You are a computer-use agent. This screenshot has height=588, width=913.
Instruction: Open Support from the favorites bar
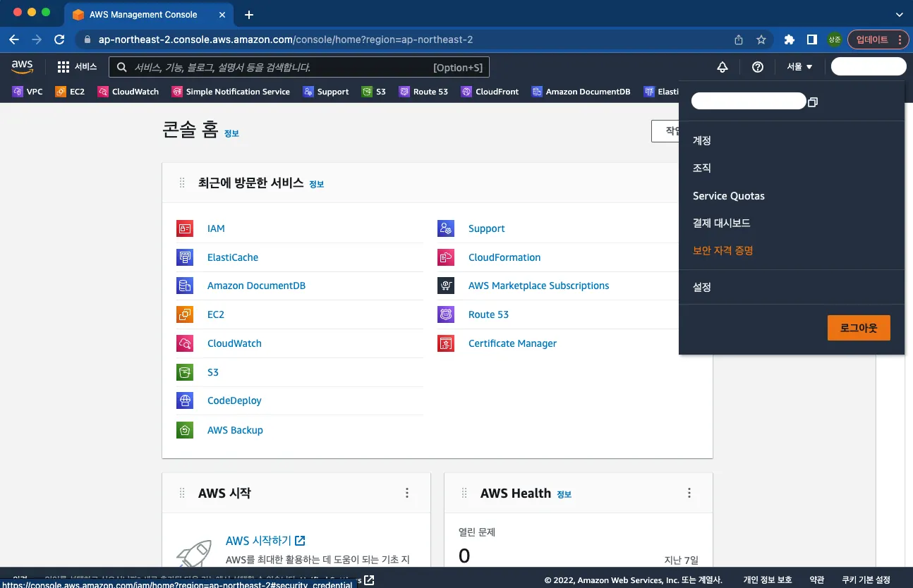[326, 92]
